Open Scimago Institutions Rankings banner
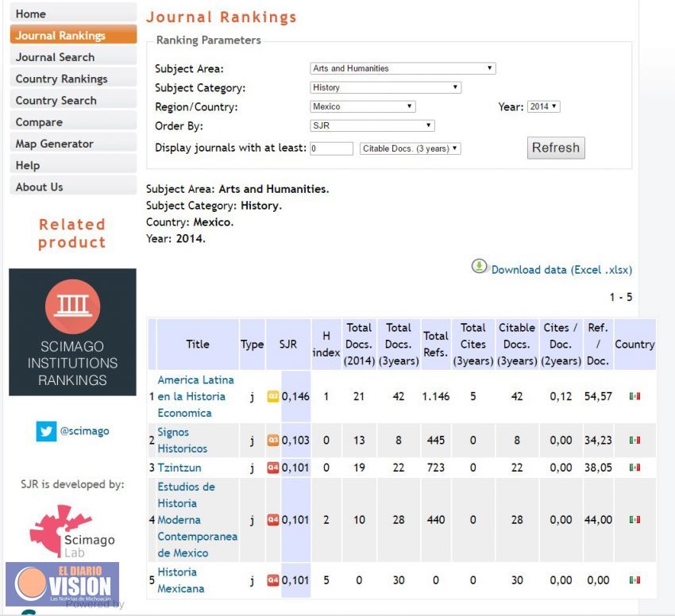675x616 pixels. click(x=72, y=332)
